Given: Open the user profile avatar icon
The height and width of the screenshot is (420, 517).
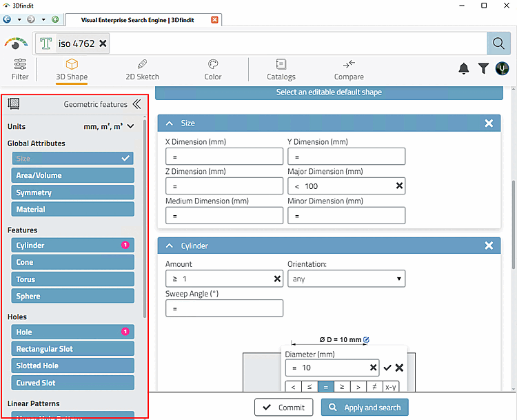Looking at the screenshot, I should 502,68.
